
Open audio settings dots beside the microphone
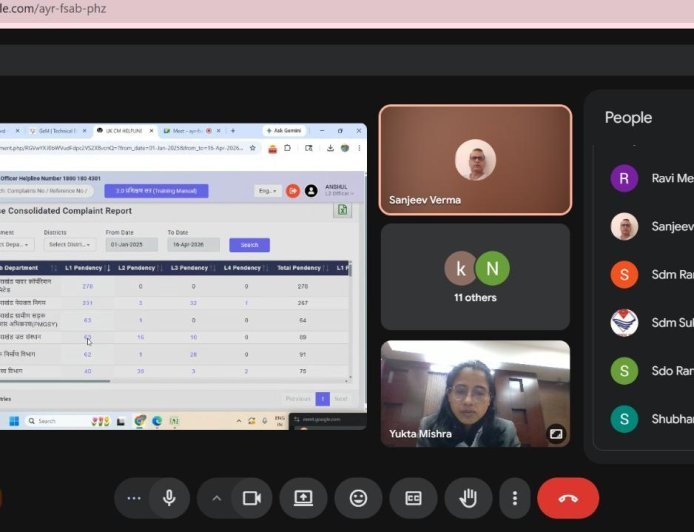pos(134,498)
